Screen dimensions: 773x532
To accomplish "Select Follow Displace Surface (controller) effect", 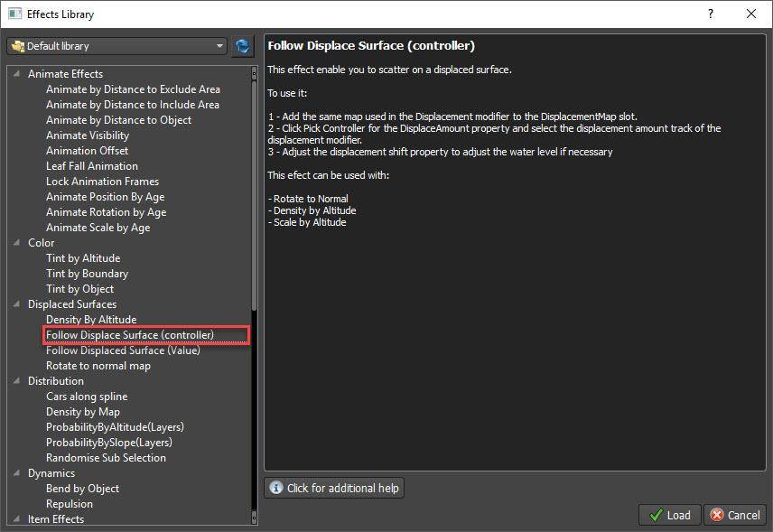I will [130, 335].
